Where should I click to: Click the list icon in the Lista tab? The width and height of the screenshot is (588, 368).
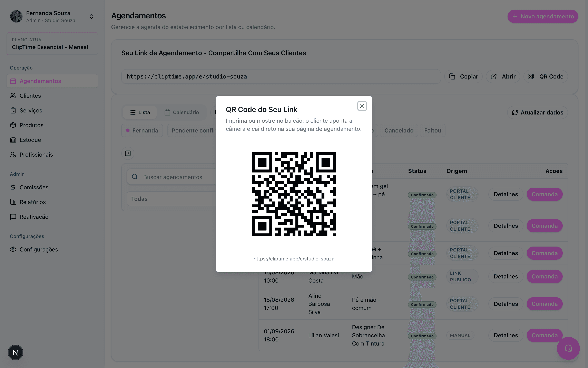[x=133, y=112]
